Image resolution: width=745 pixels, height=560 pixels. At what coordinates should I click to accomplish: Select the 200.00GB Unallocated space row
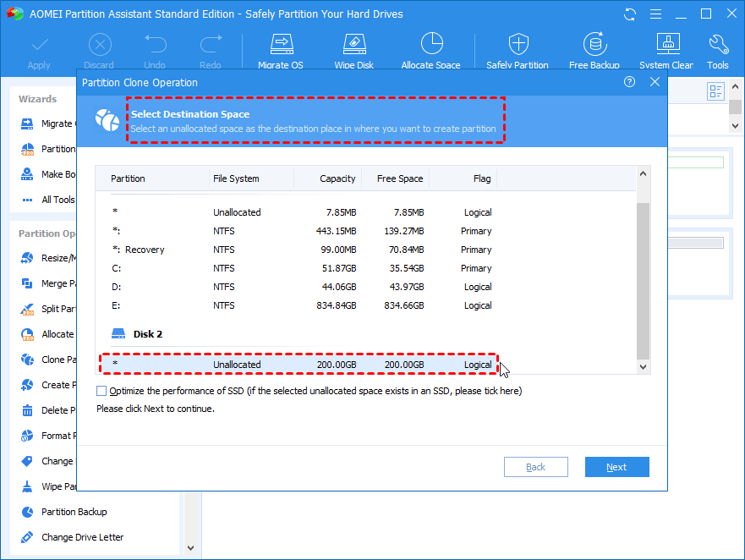299,365
